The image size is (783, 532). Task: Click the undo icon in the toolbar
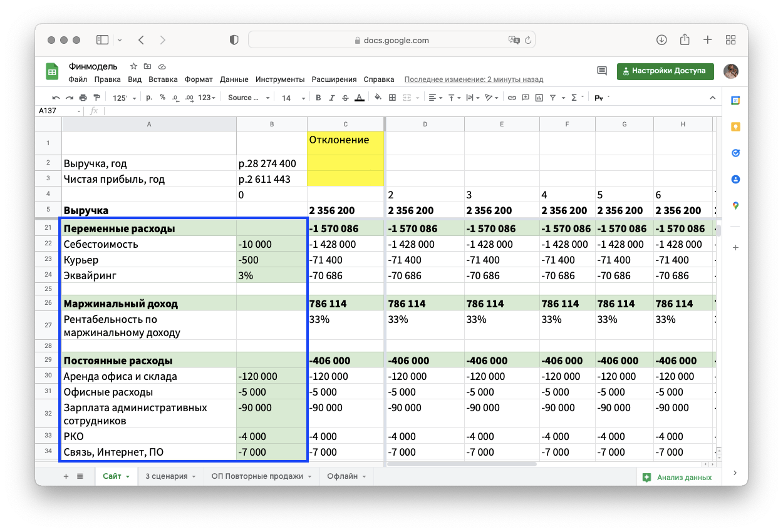[56, 98]
